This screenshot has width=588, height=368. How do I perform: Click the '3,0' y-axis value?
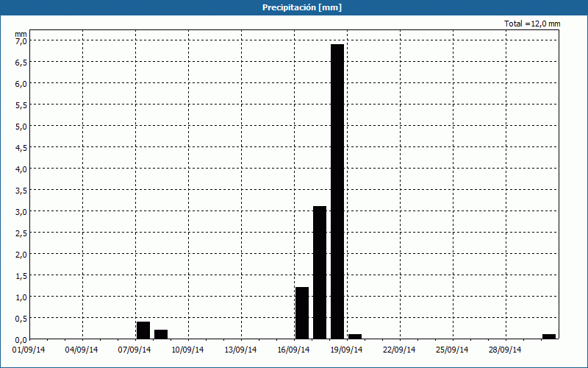(21, 212)
